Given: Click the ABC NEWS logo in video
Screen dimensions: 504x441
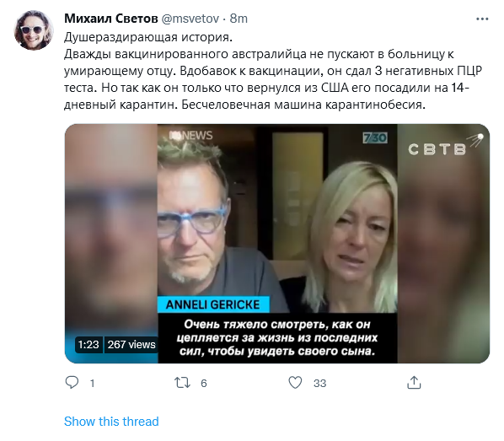Looking at the screenshot, I should click(x=191, y=136).
